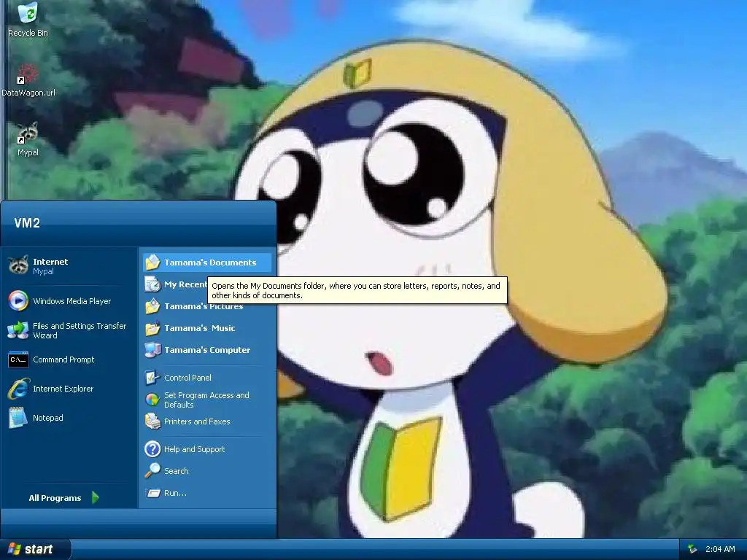Screen dimensions: 747x560
Task: Click the network tray icon in the taskbar
Action: (693, 549)
